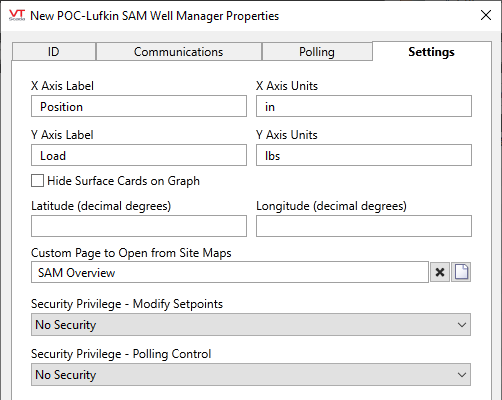Screen dimensions: 502x400
Task: Go to the Polling tab
Action: [317, 52]
